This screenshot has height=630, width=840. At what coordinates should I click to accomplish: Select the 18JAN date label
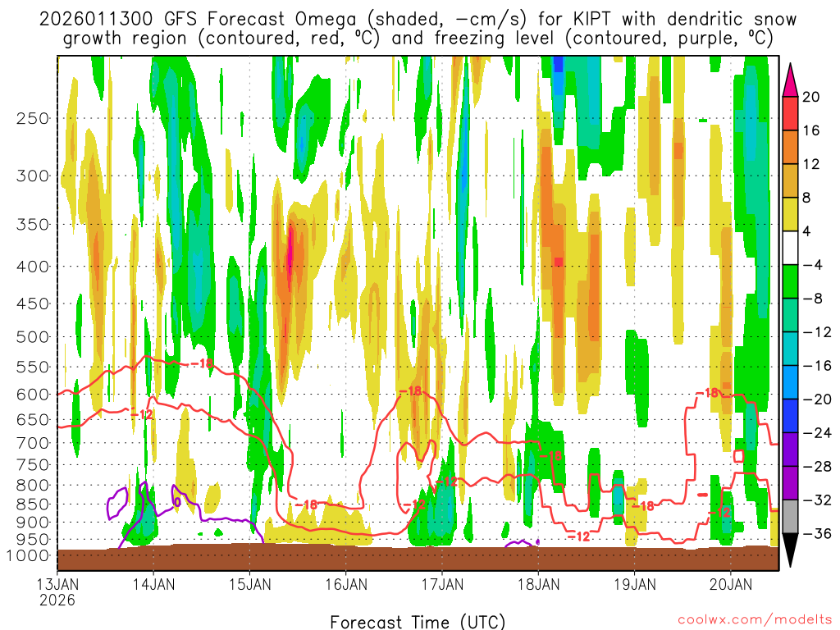(x=539, y=584)
